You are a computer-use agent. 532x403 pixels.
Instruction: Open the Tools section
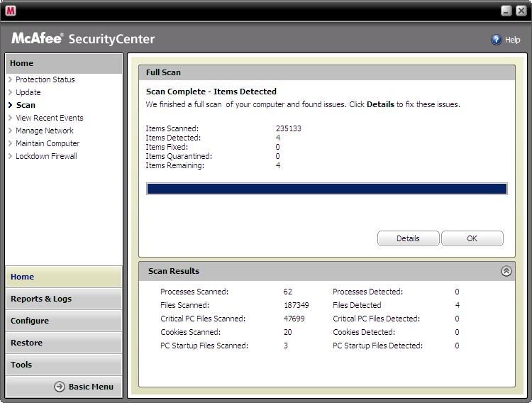(x=64, y=365)
